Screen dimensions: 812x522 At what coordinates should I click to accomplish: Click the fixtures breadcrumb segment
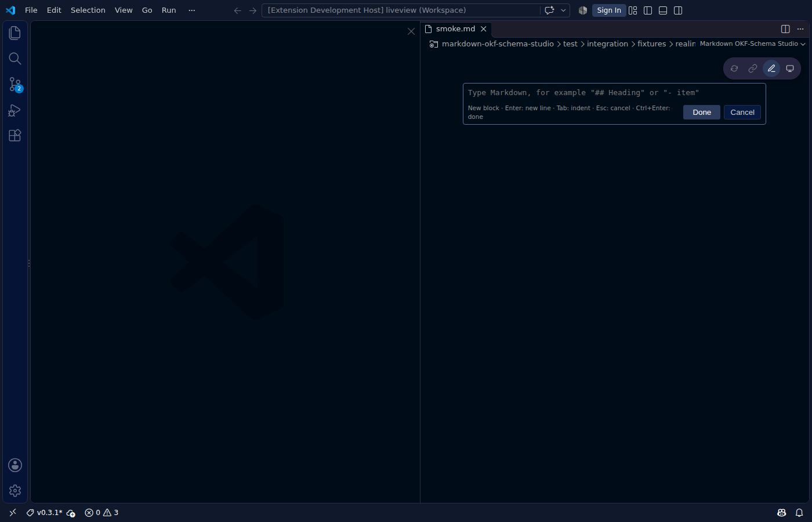point(651,44)
